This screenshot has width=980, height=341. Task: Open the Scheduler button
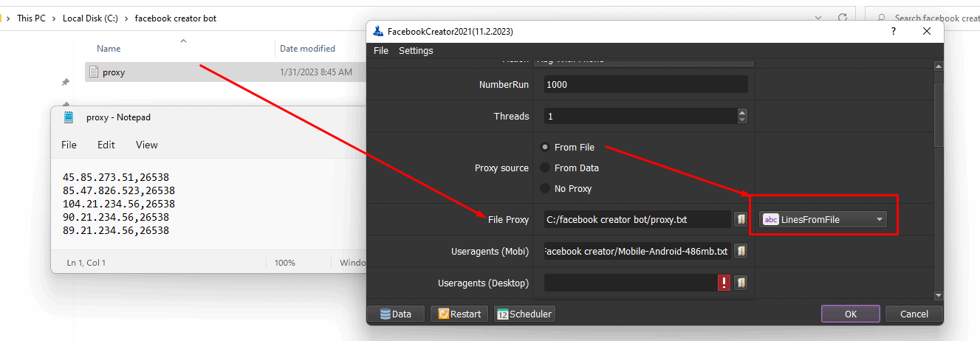[524, 314]
